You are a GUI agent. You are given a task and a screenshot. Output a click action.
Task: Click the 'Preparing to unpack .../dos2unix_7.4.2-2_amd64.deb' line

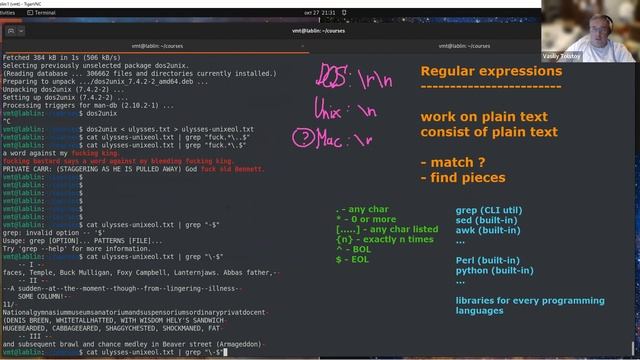[105, 82]
